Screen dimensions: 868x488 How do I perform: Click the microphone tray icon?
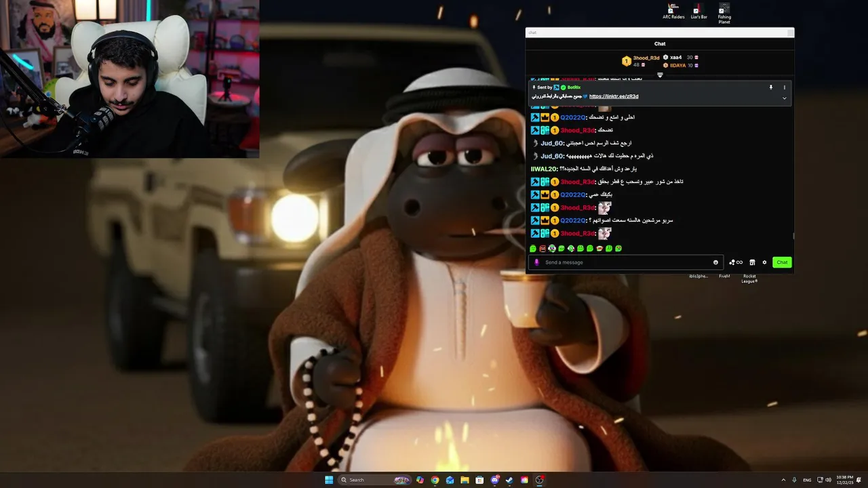coord(795,480)
